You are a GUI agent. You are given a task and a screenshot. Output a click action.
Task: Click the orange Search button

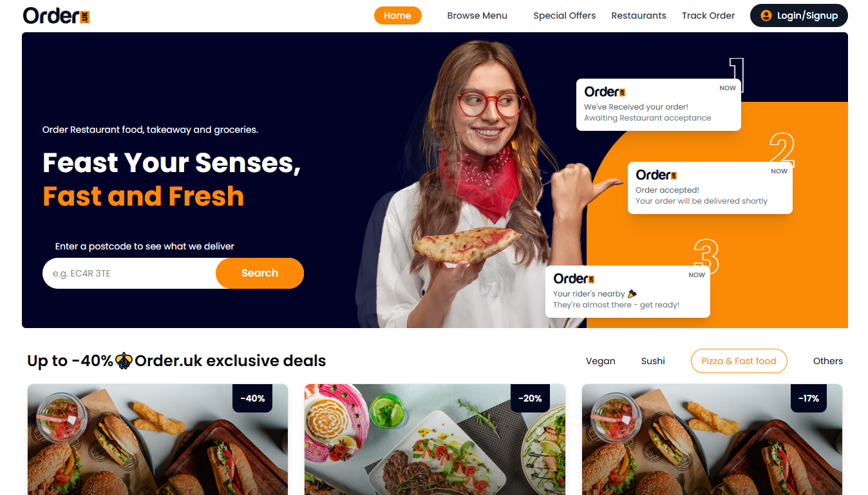point(259,273)
